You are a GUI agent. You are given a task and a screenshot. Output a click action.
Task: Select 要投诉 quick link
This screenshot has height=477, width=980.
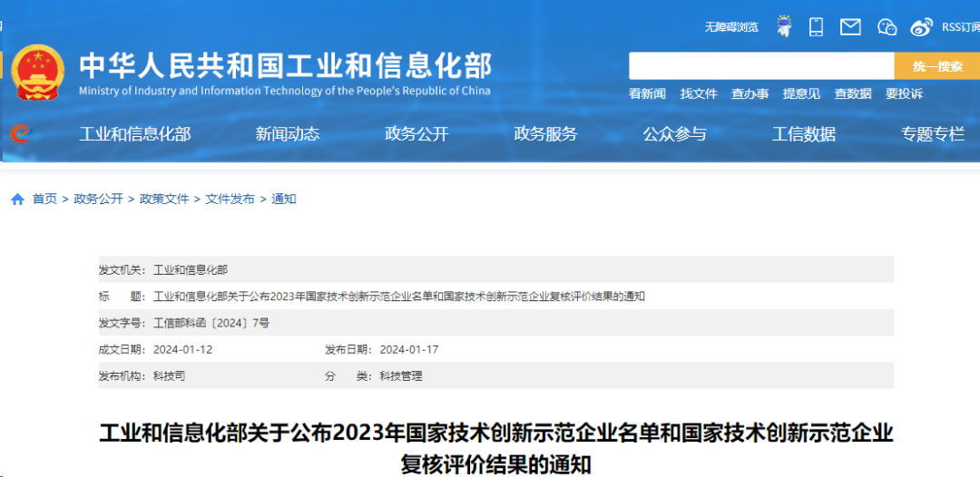904,94
